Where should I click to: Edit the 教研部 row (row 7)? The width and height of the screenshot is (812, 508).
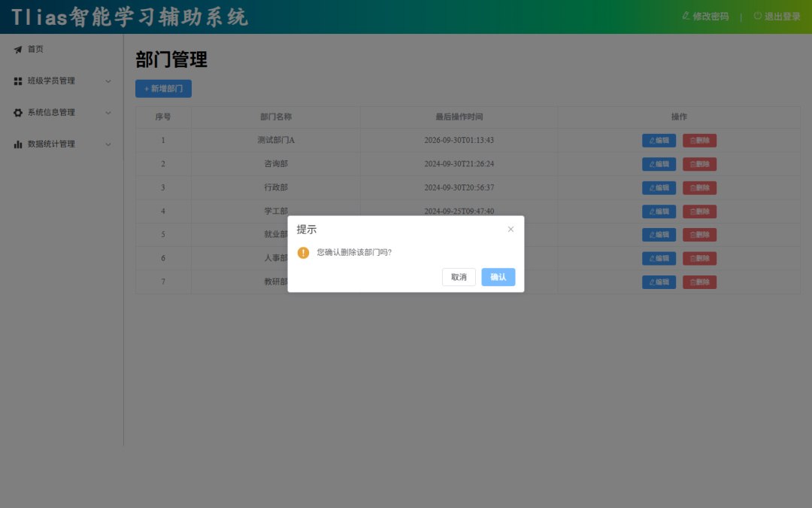tap(659, 282)
